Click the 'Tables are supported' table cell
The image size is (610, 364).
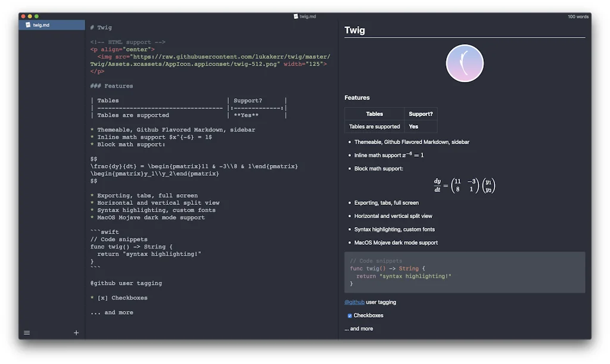click(x=374, y=126)
